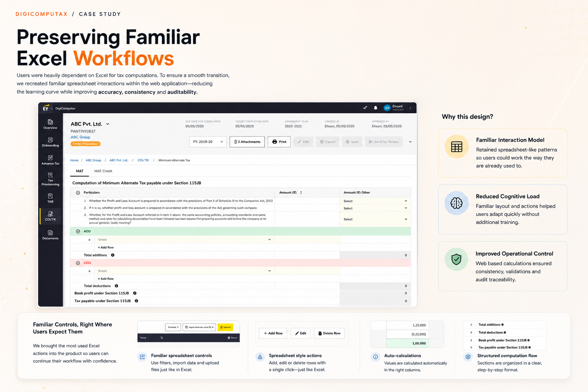
Task: Open the Select dropdown under LESS
Action: tap(185, 271)
